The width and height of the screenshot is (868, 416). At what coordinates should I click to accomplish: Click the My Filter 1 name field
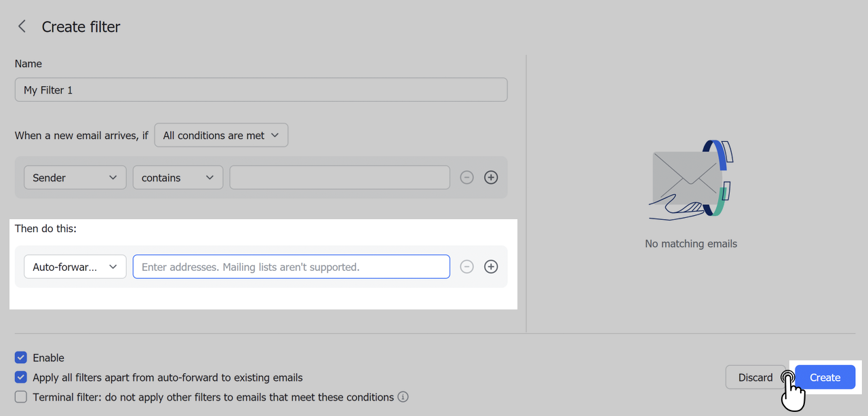point(261,89)
